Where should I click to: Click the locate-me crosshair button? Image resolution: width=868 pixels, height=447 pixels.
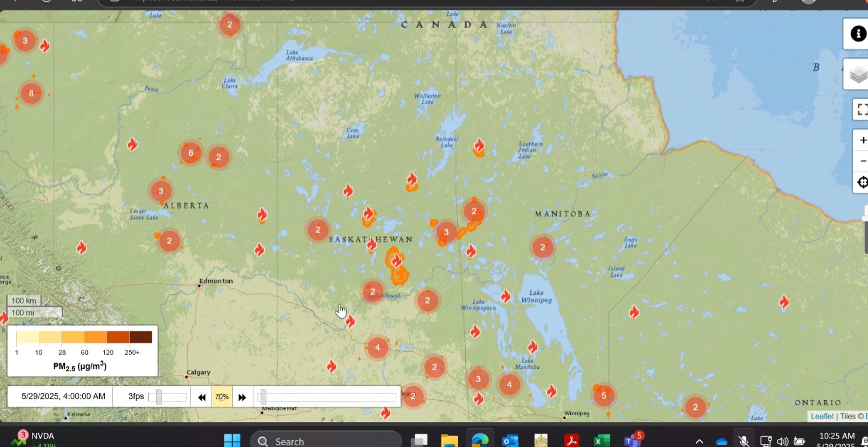point(862,182)
